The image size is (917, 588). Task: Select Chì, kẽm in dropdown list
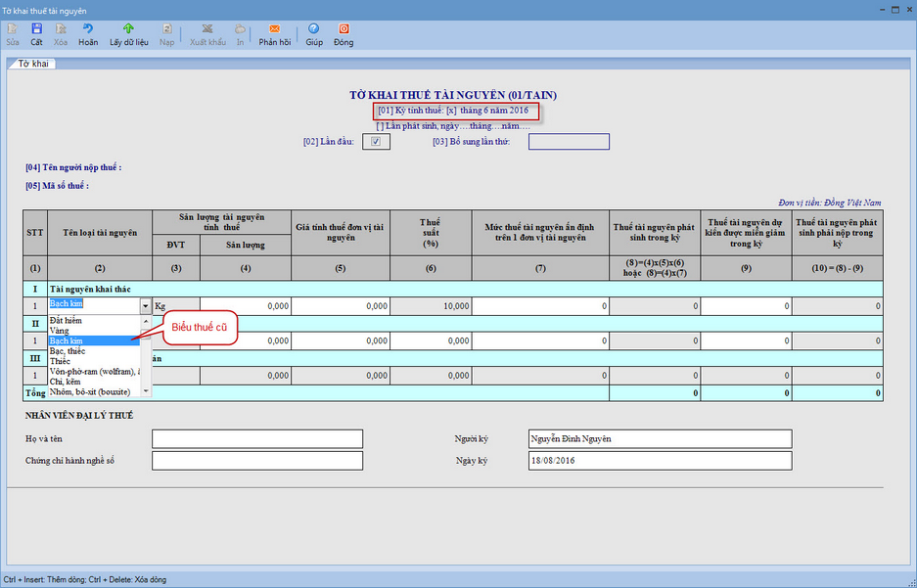95,382
